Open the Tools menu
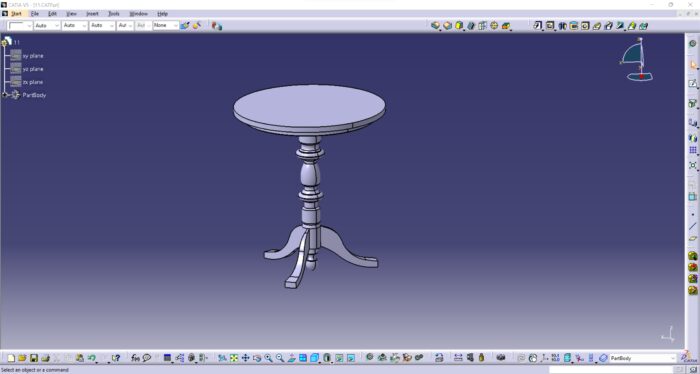This screenshot has width=700, height=374. pyautogui.click(x=114, y=14)
